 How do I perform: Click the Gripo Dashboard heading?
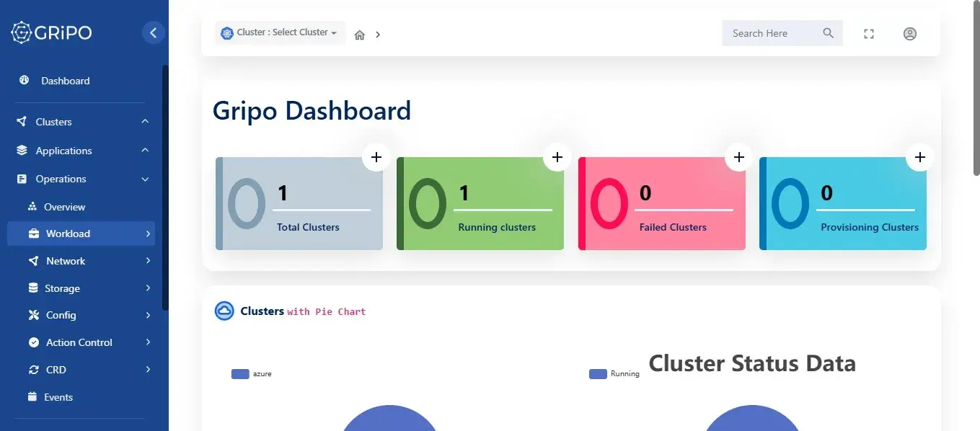(312, 111)
